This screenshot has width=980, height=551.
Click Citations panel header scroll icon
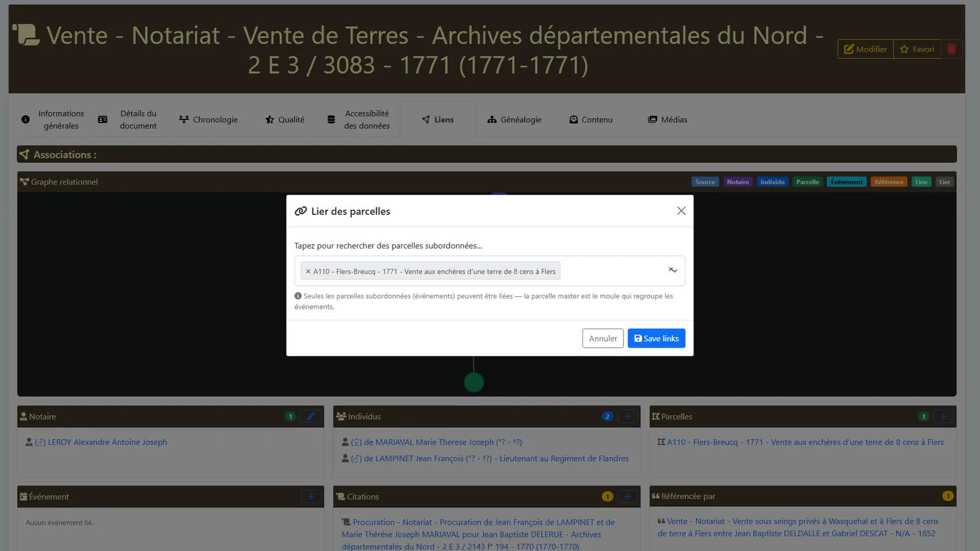coord(341,497)
